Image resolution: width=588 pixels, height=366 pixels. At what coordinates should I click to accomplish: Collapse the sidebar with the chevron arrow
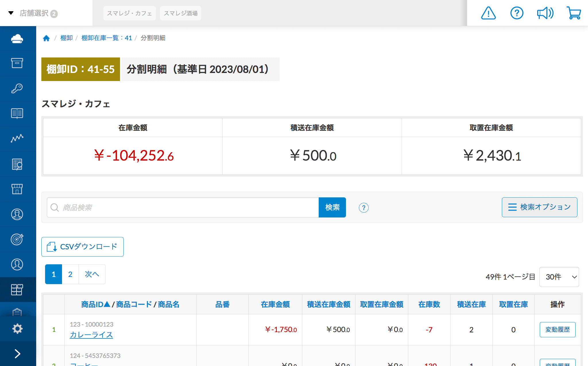coord(18,353)
